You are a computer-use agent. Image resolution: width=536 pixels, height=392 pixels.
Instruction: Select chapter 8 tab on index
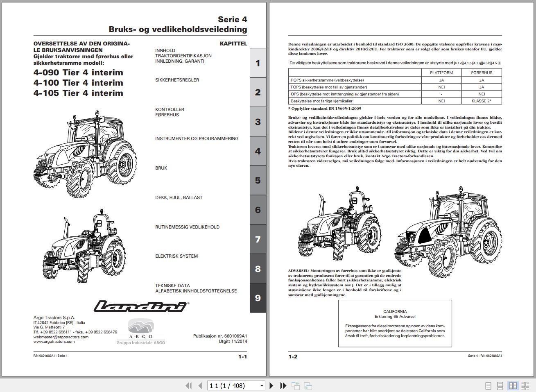point(258,269)
